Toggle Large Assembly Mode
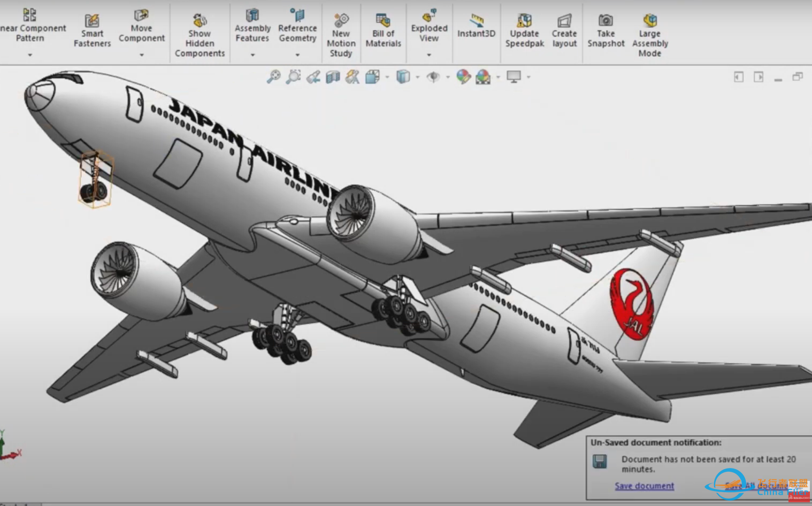Image resolution: width=812 pixels, height=506 pixels. pos(650,35)
